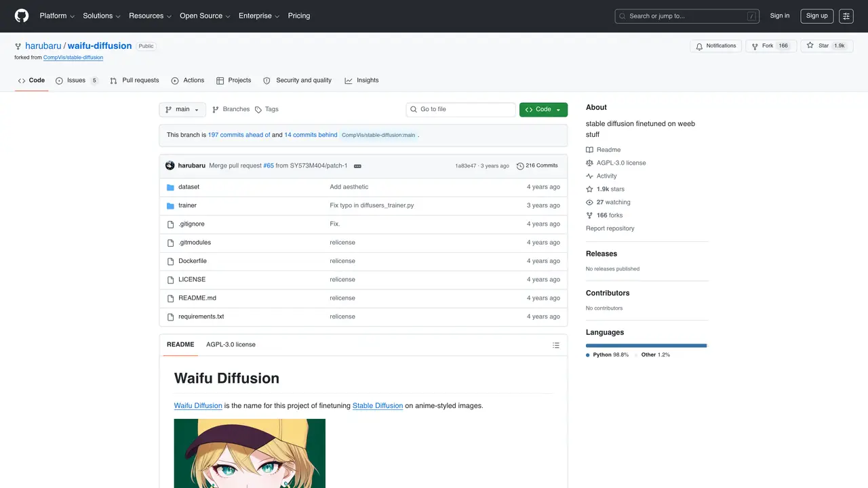Image resolution: width=868 pixels, height=488 pixels.
Task: Open the Solutions dropdown menu
Action: tap(102, 16)
